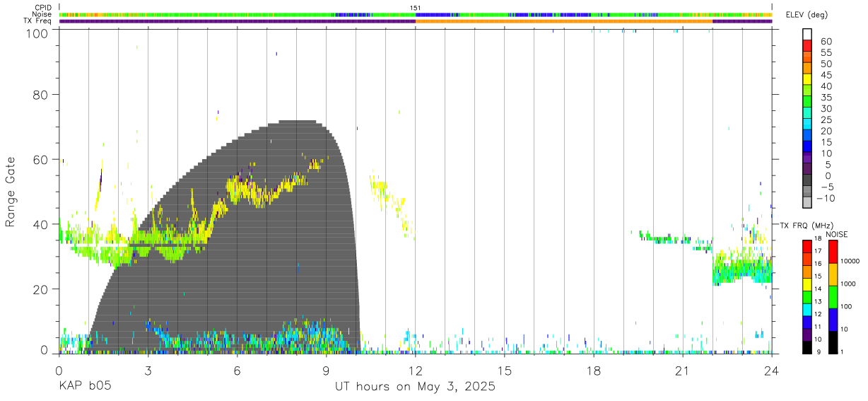Image resolution: width=868 pixels, height=401 pixels.
Task: Click the CPID label above the plot
Action: click(43, 8)
